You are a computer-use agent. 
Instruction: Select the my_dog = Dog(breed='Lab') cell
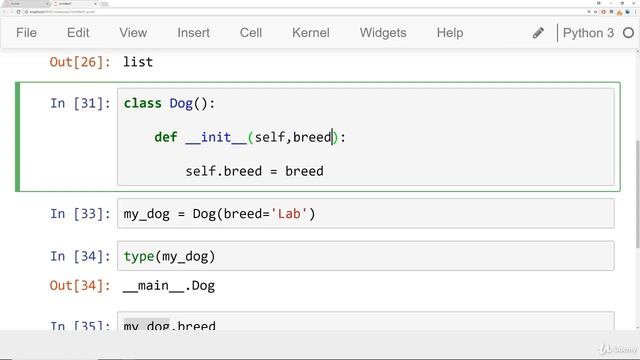coord(366,213)
